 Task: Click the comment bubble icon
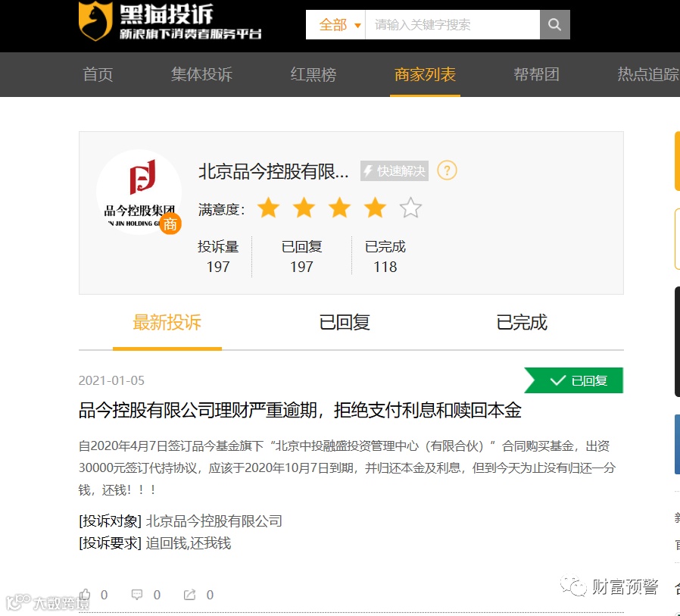point(137,595)
